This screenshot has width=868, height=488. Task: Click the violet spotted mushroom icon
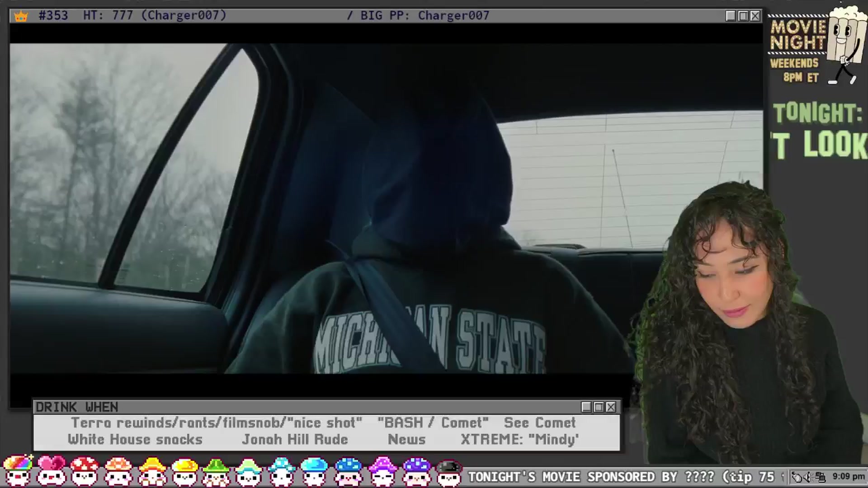pos(416,471)
